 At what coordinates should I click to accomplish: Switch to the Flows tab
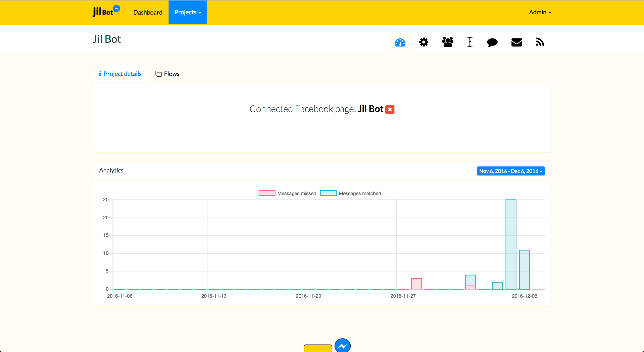tap(168, 74)
